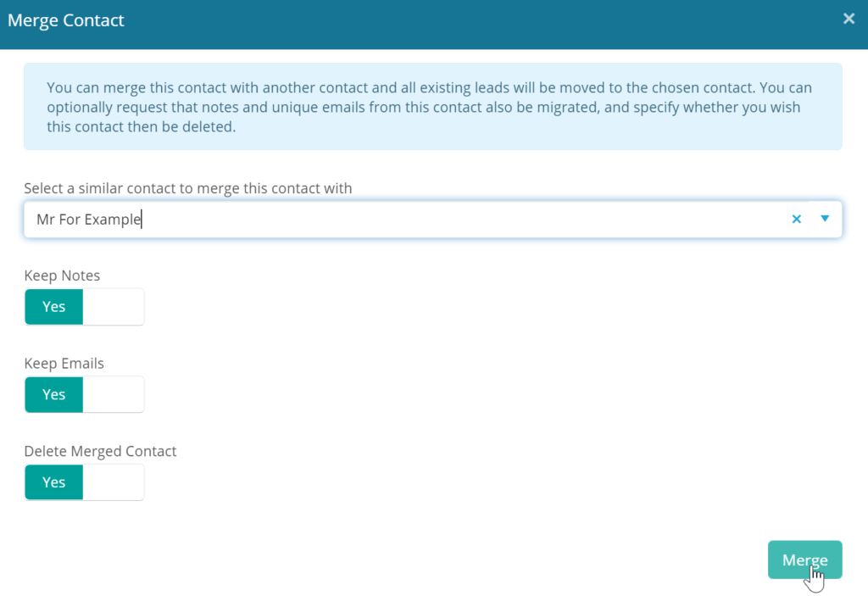Click the 'Mr For Example' selected text

[88, 219]
